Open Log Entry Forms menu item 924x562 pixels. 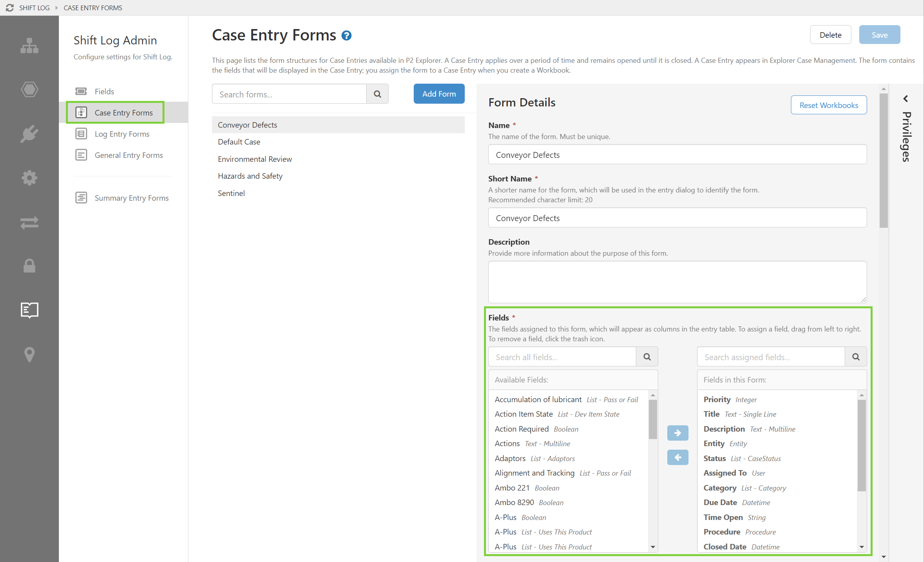tap(122, 134)
